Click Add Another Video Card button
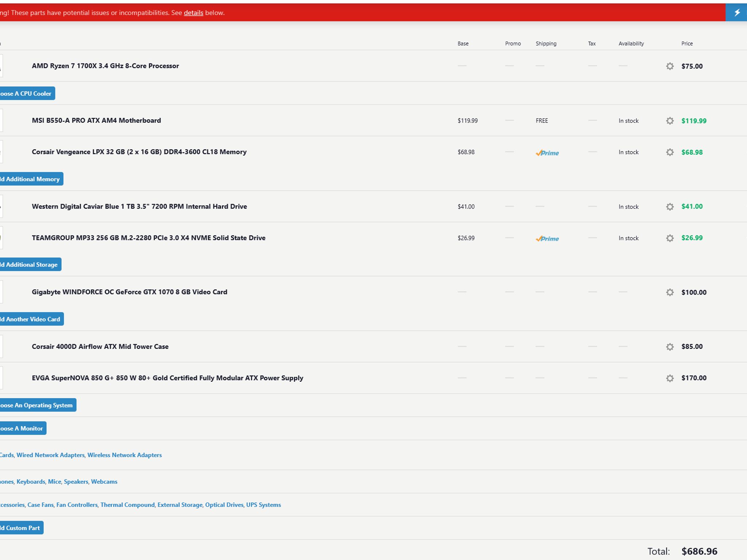The width and height of the screenshot is (747, 560). [31, 319]
